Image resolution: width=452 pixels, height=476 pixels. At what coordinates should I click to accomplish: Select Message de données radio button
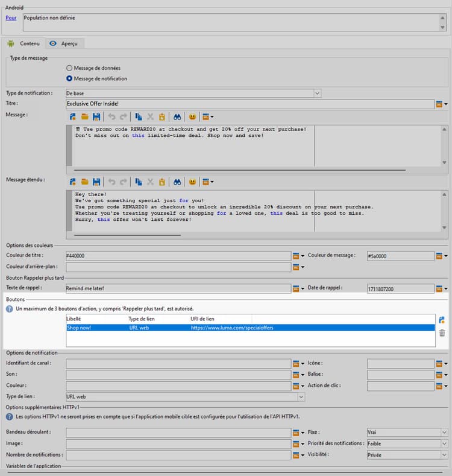click(69, 68)
